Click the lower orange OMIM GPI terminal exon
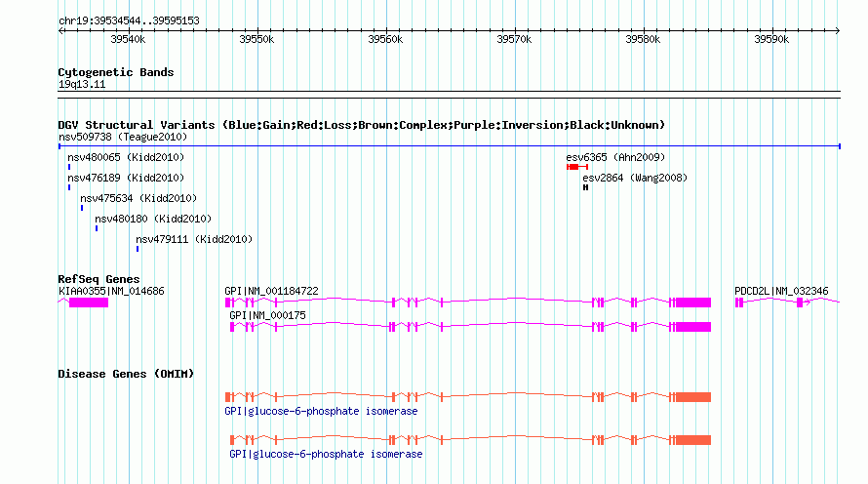The image size is (868, 484). [x=693, y=440]
